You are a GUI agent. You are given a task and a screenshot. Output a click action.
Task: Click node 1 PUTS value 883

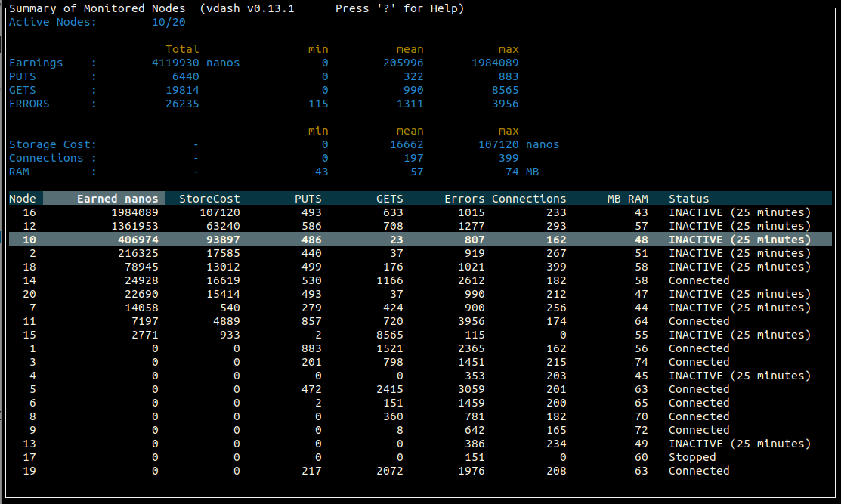click(311, 348)
